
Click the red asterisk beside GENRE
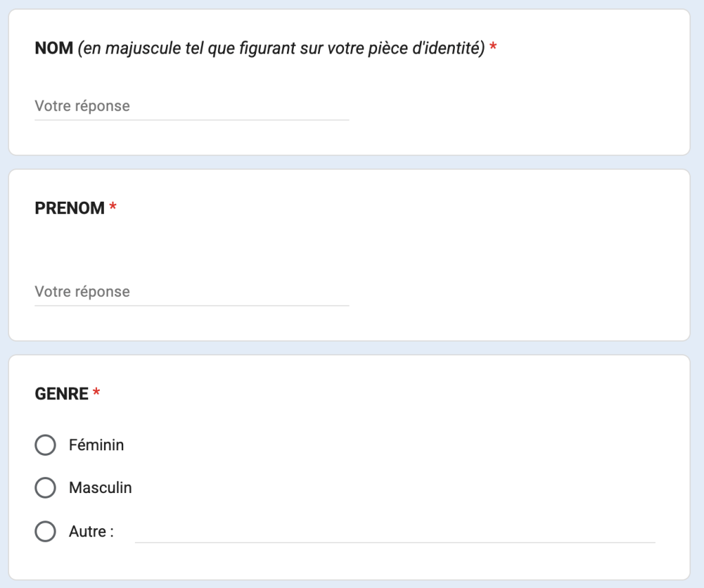coord(96,392)
